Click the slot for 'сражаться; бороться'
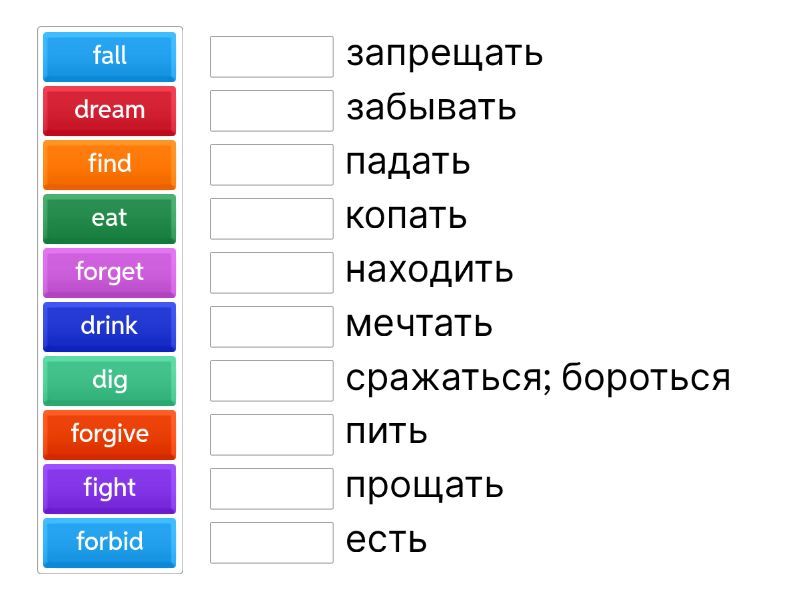 tap(271, 380)
